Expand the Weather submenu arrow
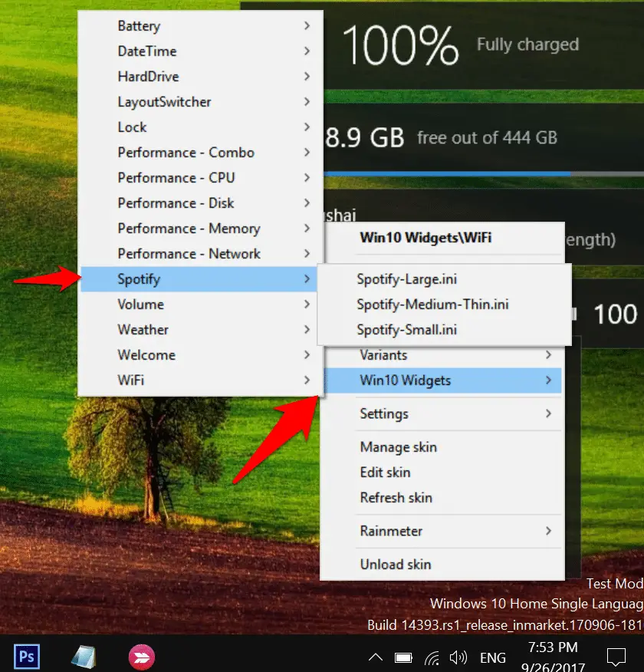 (307, 330)
